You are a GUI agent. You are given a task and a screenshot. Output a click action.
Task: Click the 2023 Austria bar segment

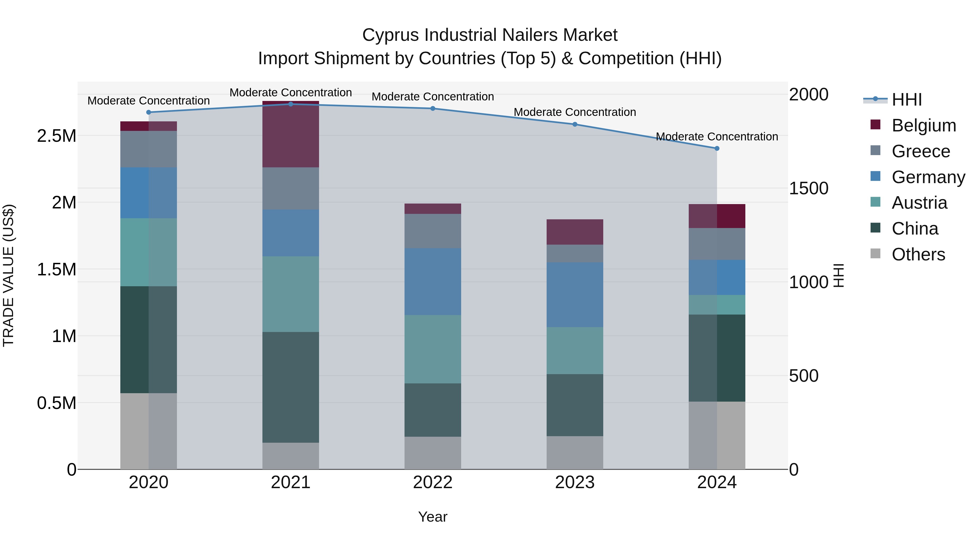[x=575, y=351]
